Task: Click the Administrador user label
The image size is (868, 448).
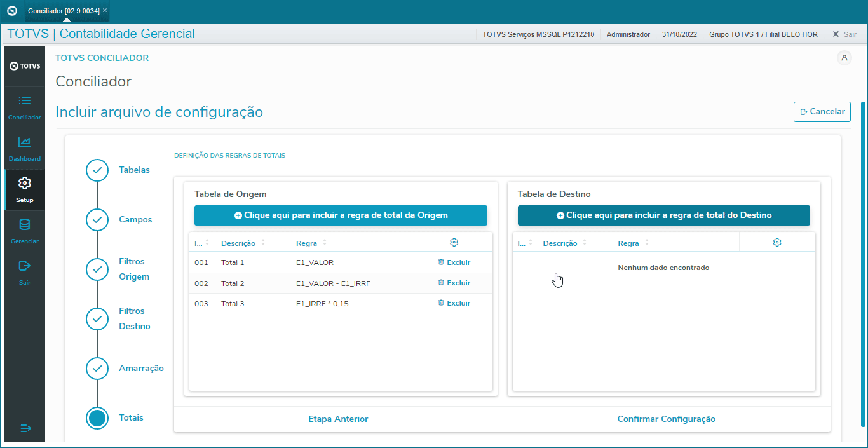Action: click(x=628, y=34)
